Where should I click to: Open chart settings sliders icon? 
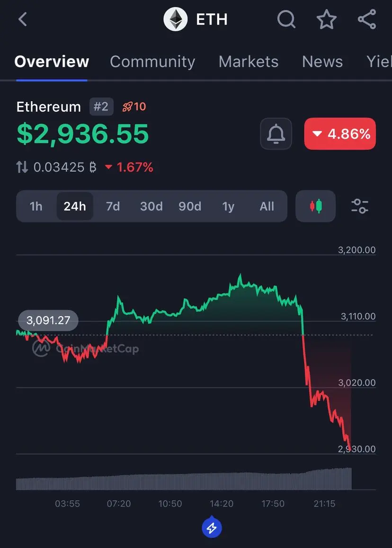point(360,206)
